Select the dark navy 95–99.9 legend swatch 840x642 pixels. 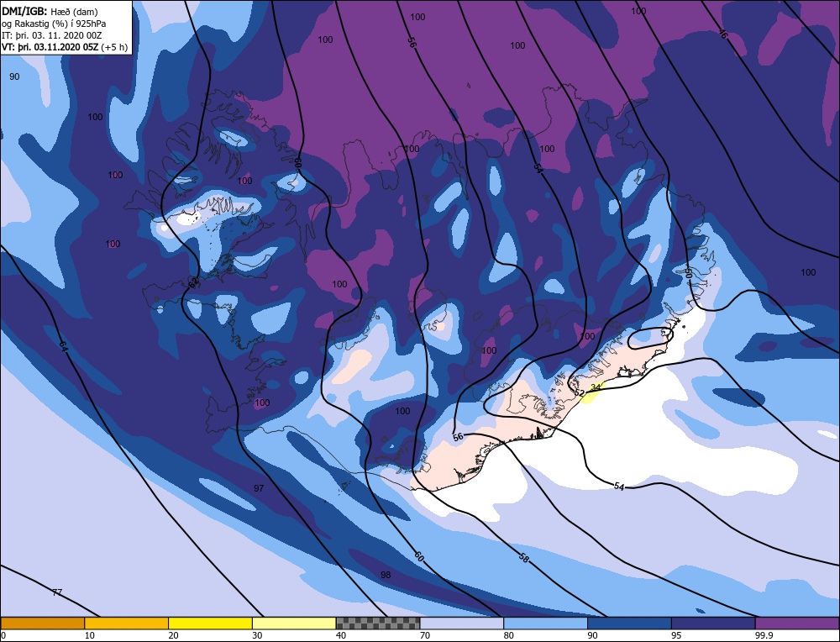[713, 623]
